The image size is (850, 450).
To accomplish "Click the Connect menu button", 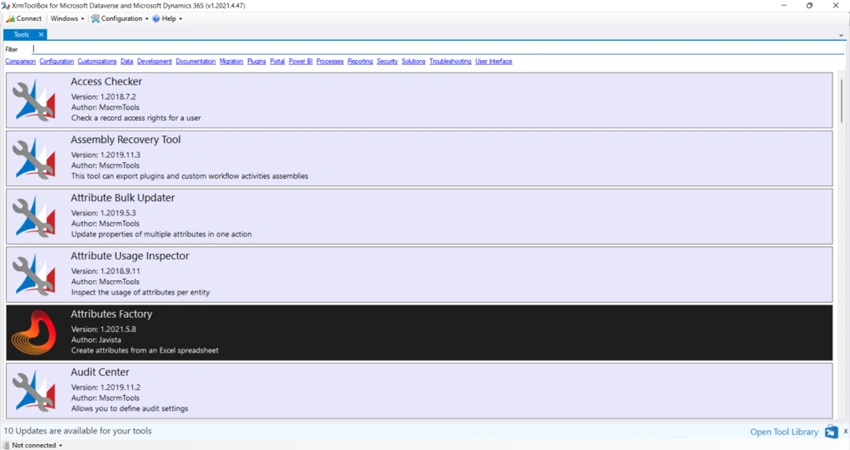I will click(24, 18).
